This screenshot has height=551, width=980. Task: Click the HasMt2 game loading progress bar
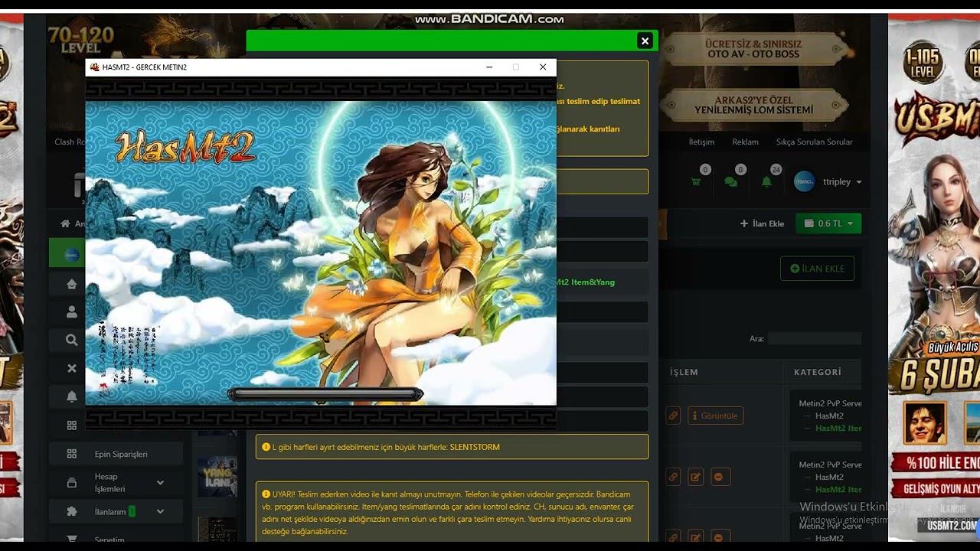(x=325, y=394)
